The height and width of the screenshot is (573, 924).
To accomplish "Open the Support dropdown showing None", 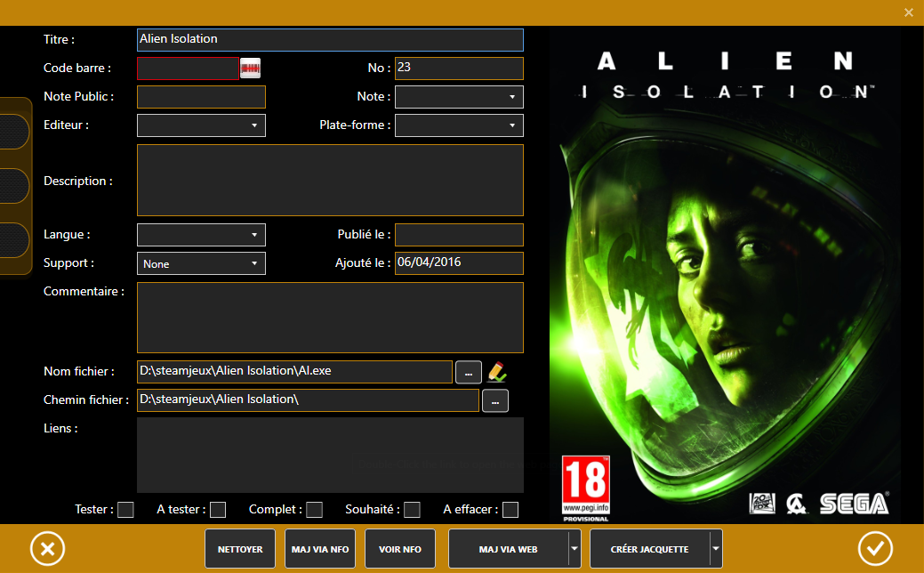I will point(201,263).
